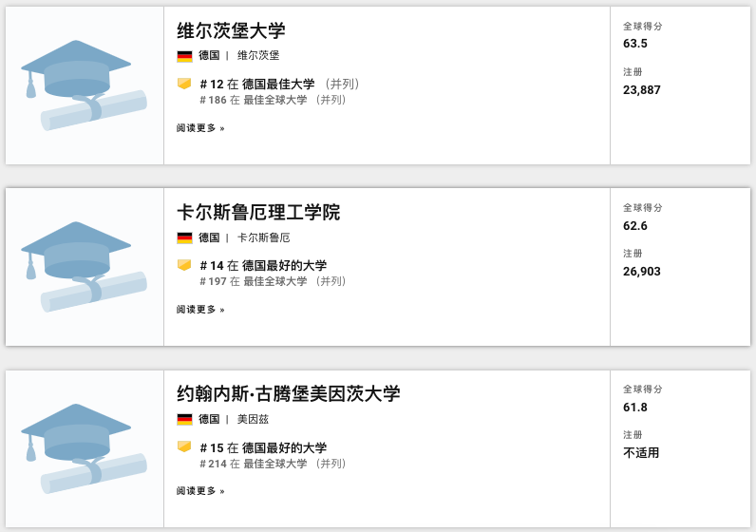The width and height of the screenshot is (756, 532).
Task: Click the gold badge icon beside #12 ranking
Action: tap(184, 84)
